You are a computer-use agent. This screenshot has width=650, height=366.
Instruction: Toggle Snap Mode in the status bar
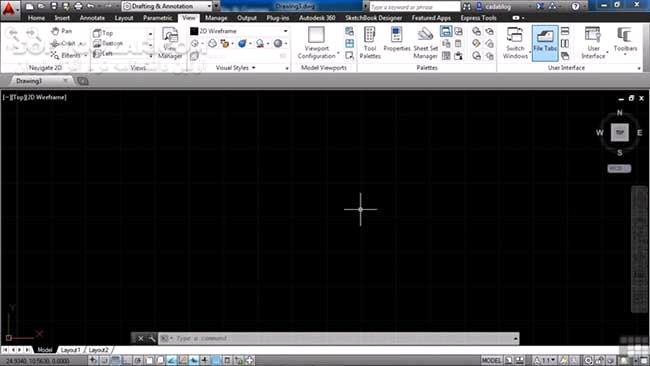tap(104, 360)
